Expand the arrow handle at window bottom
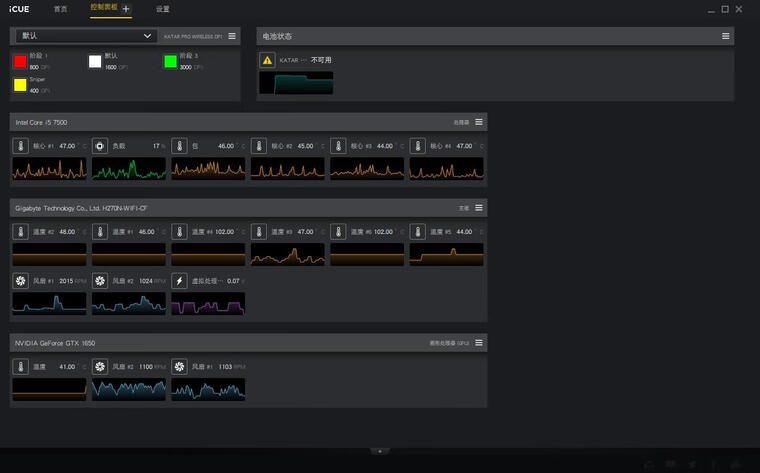The image size is (760, 473). pos(380,451)
